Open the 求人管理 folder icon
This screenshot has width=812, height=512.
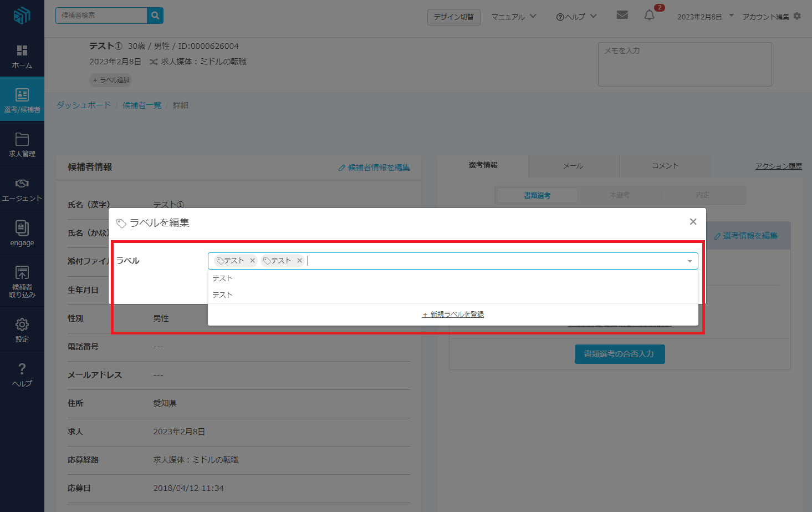22,139
